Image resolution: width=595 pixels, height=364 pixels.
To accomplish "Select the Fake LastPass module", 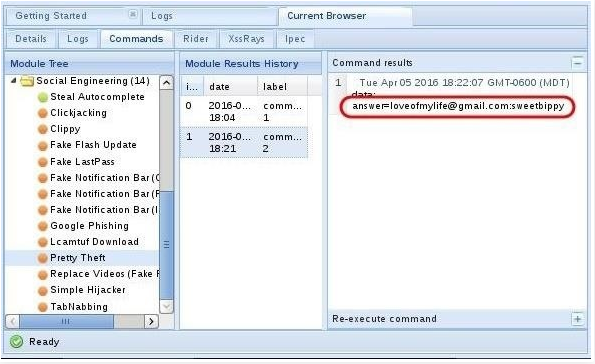I will pos(82,162).
